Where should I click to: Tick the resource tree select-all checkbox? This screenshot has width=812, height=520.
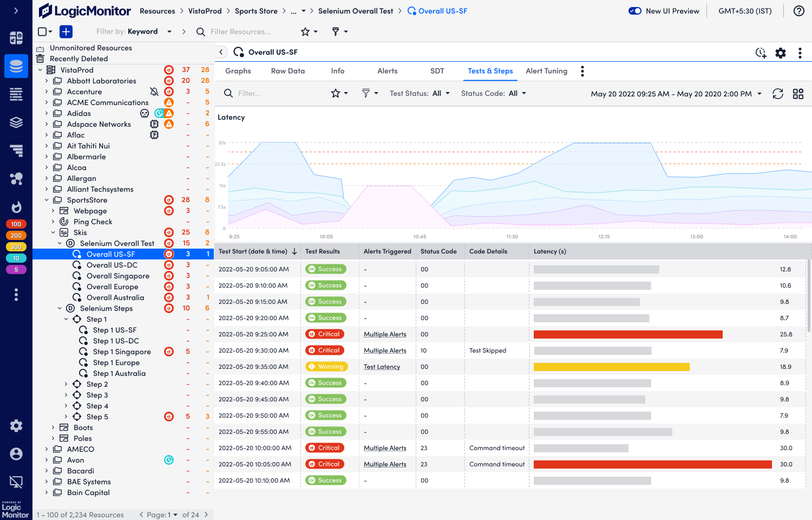[42, 31]
